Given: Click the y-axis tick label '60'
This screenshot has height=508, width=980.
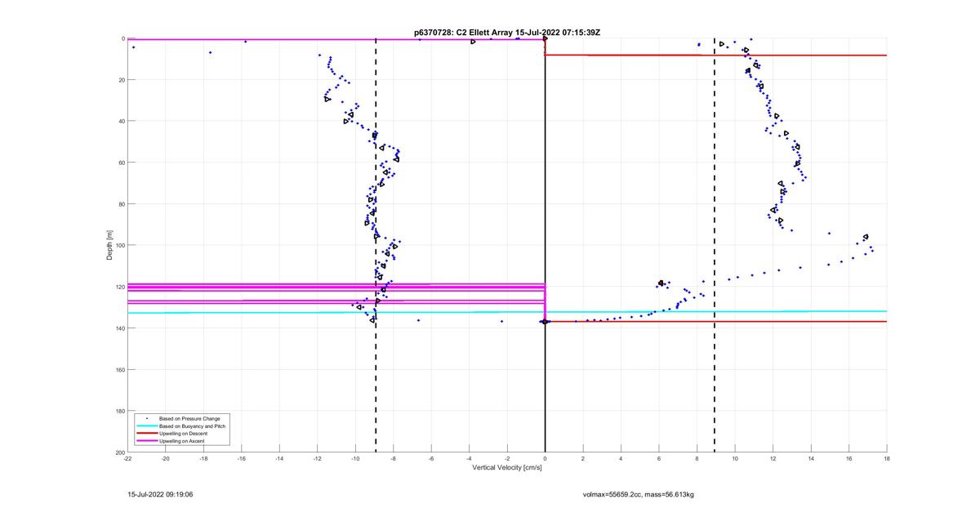Looking at the screenshot, I should pos(121,163).
